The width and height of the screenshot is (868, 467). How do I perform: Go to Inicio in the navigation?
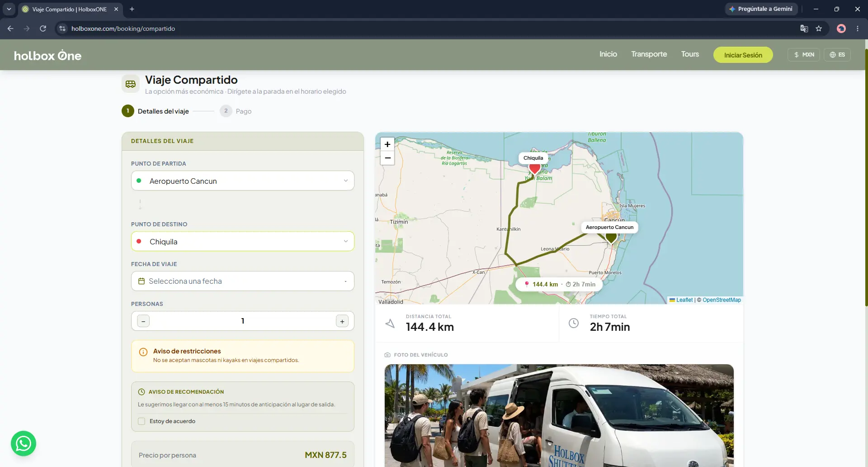608,54
